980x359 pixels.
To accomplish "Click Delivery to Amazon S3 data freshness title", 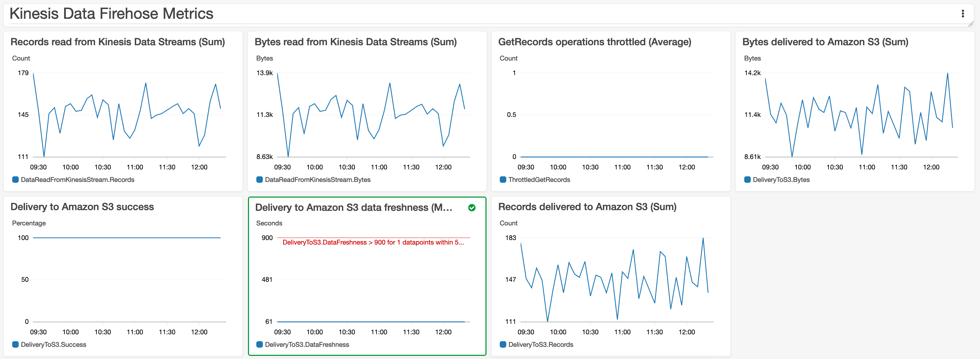I will 354,207.
